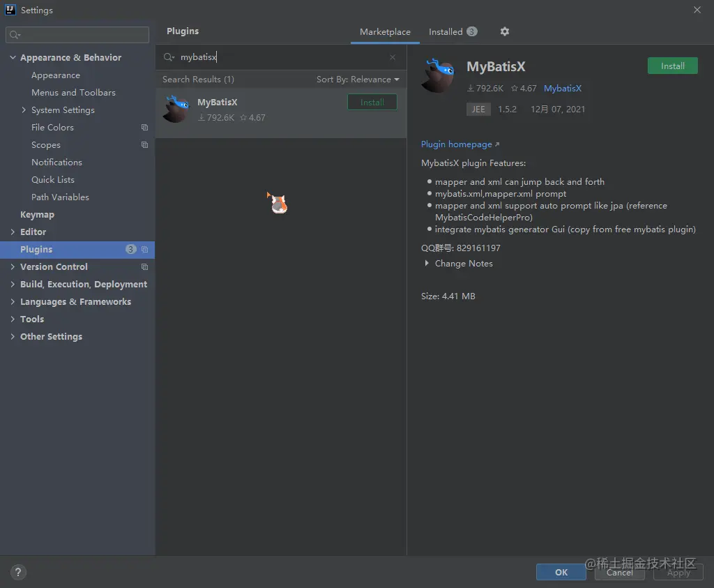714x588 pixels.
Task: Open Path Variables settings
Action: pos(60,197)
